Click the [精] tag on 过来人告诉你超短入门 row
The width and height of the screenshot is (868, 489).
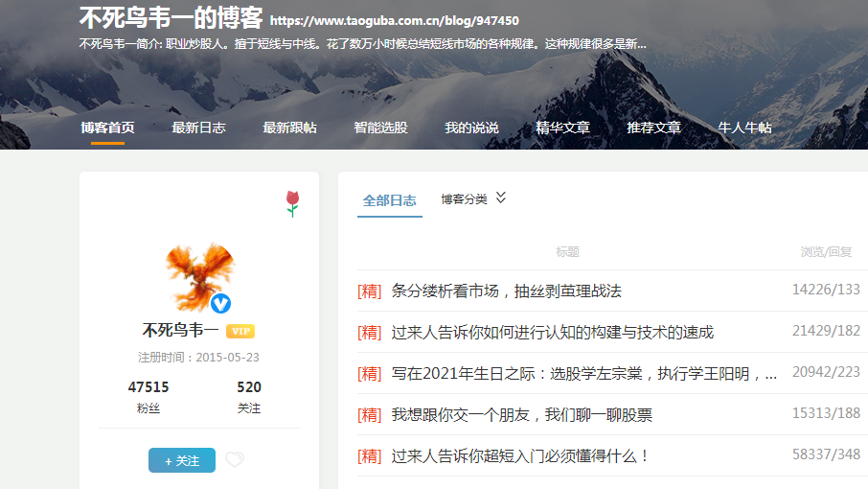click(370, 456)
